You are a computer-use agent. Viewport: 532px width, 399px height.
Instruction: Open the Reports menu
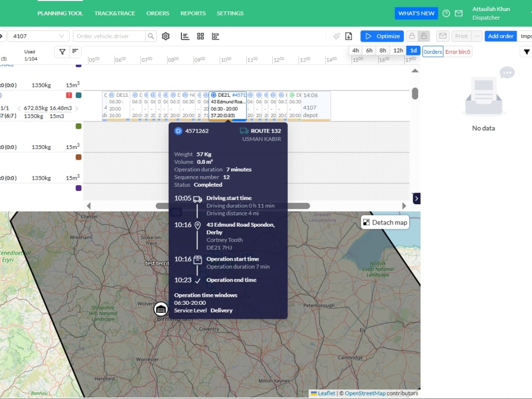tap(193, 13)
